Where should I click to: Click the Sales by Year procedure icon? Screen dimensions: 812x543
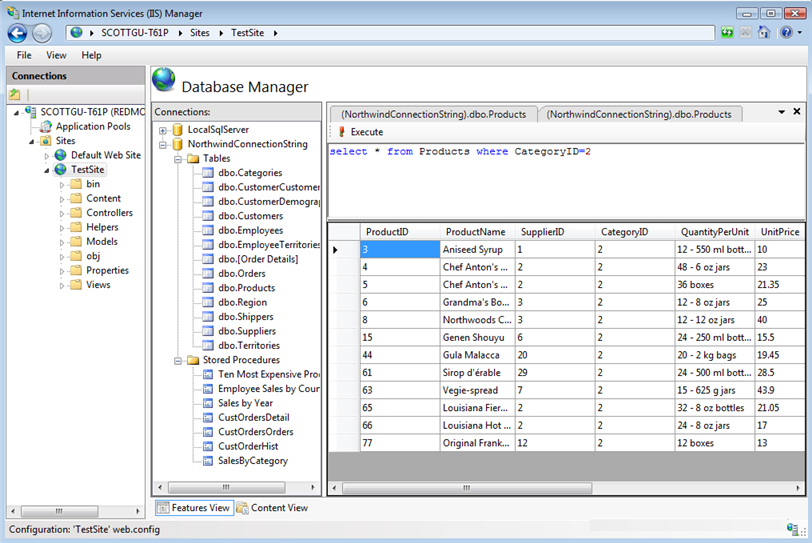(208, 403)
